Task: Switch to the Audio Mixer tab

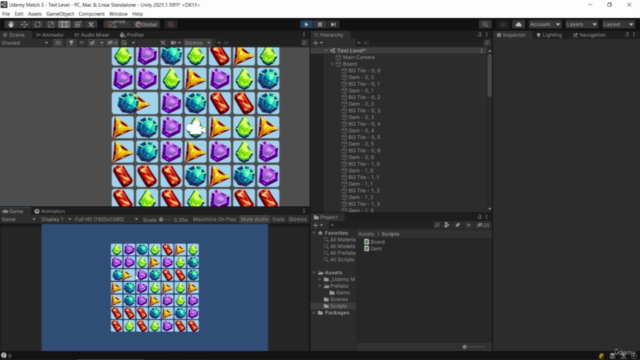Action: (x=92, y=35)
